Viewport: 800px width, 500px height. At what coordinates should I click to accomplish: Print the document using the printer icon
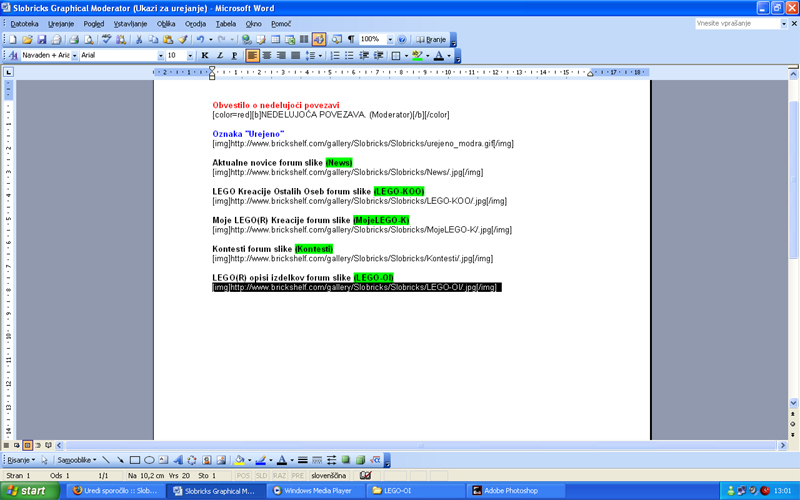coord(74,39)
